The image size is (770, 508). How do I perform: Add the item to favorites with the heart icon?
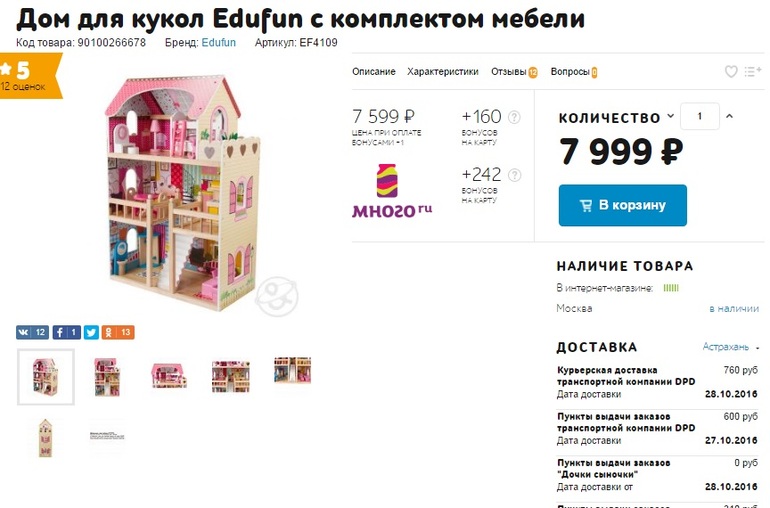pyautogui.click(x=731, y=72)
